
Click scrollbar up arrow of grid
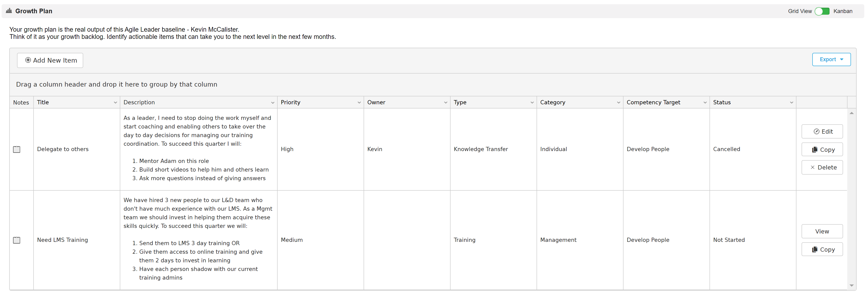click(x=851, y=113)
